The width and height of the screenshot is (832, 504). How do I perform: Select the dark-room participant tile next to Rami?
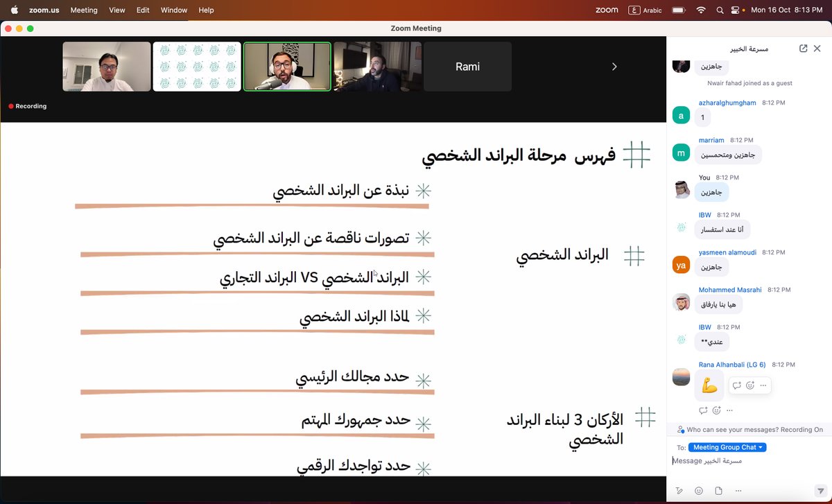(377, 67)
